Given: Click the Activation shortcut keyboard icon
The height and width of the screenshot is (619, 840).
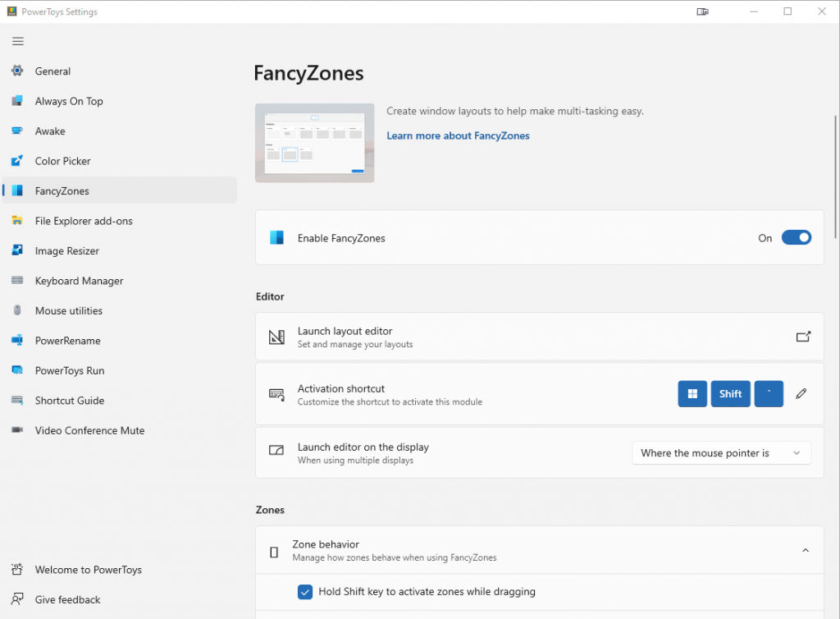Looking at the screenshot, I should (276, 394).
